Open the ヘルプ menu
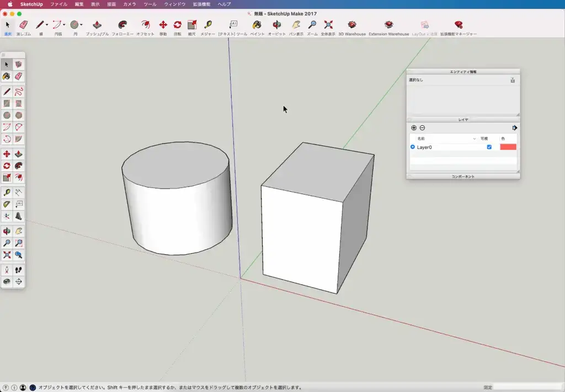The width and height of the screenshot is (565, 392). 224,4
